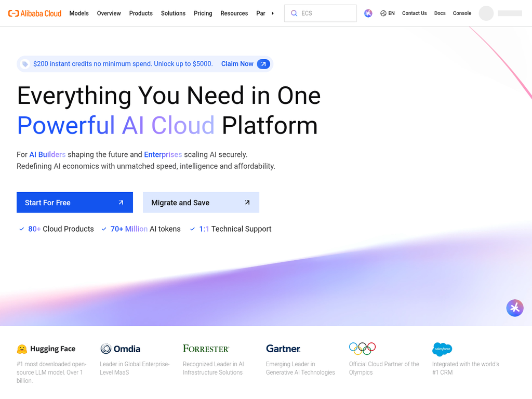The height and width of the screenshot is (399, 532).
Task: Click the $200 instant credits promo text
Action: click(x=123, y=64)
